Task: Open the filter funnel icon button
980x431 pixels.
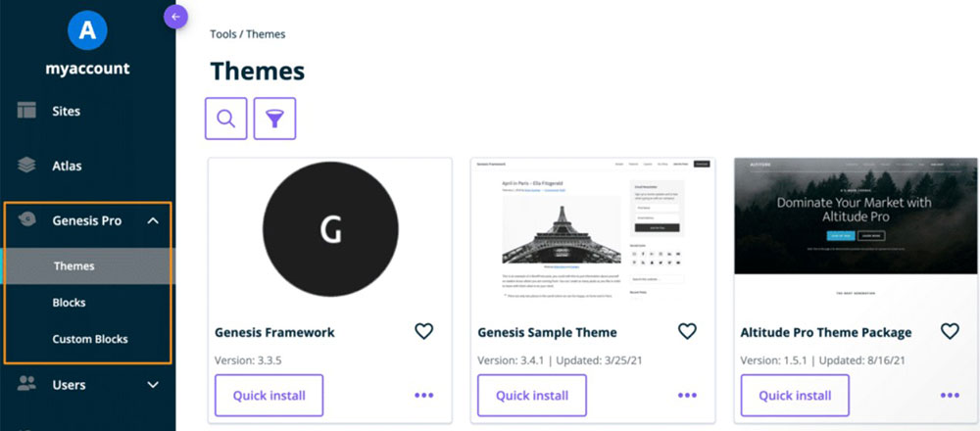Action: point(274,119)
